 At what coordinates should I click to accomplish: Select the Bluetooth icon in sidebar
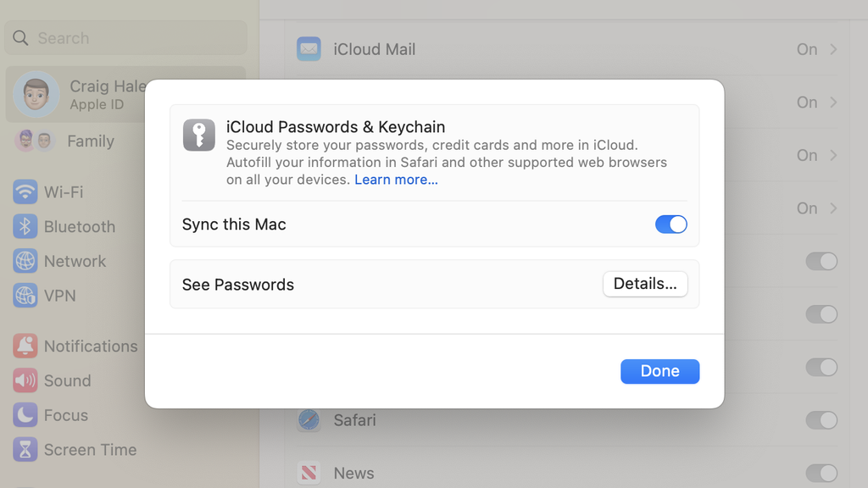click(25, 227)
